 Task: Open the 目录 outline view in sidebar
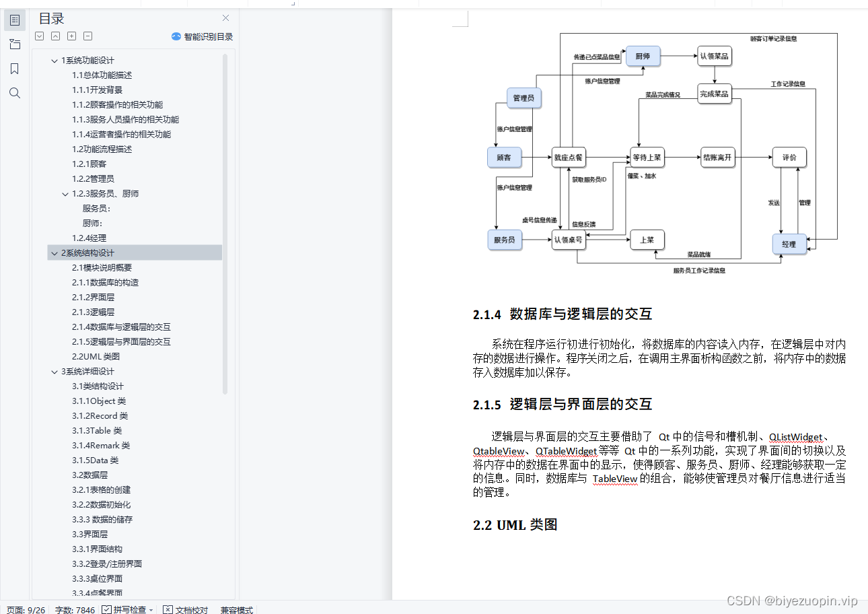tap(15, 20)
